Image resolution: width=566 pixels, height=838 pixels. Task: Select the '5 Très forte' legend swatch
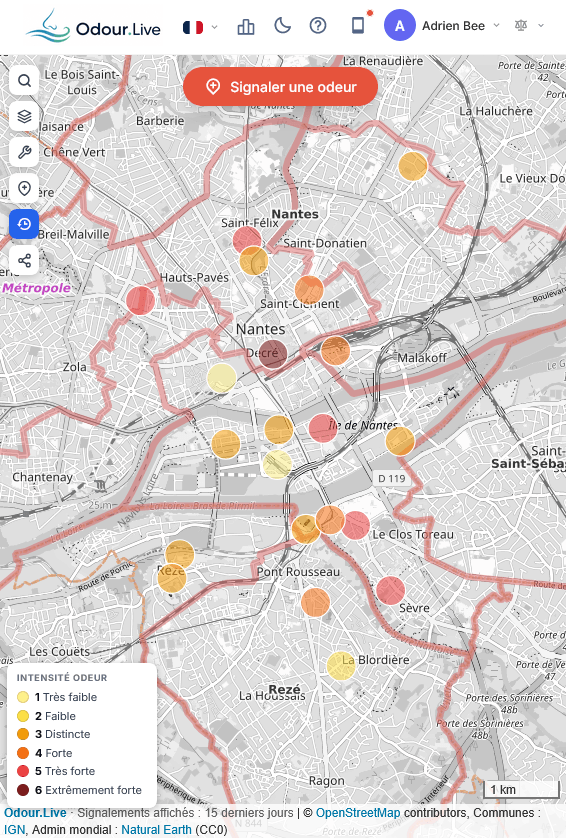[x=23, y=771]
